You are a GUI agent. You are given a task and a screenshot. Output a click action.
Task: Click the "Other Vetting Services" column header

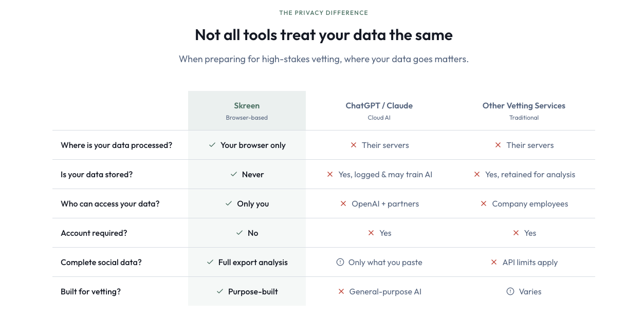(524, 106)
